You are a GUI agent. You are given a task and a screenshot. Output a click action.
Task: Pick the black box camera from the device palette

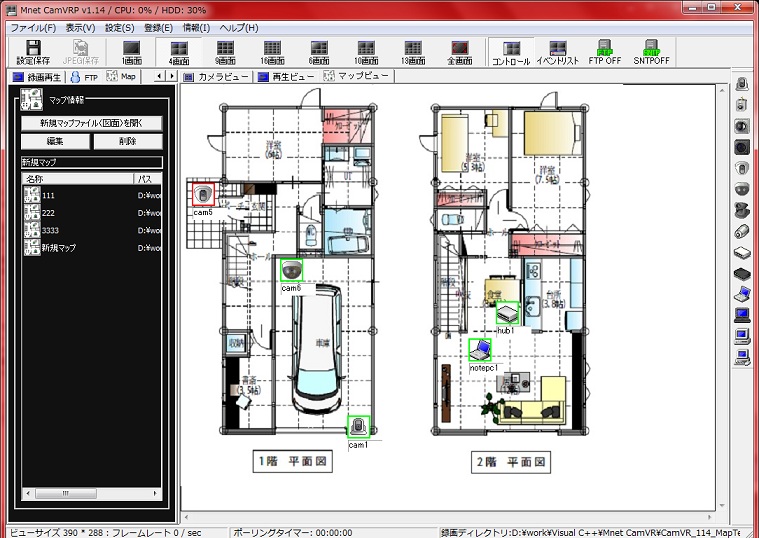742,147
